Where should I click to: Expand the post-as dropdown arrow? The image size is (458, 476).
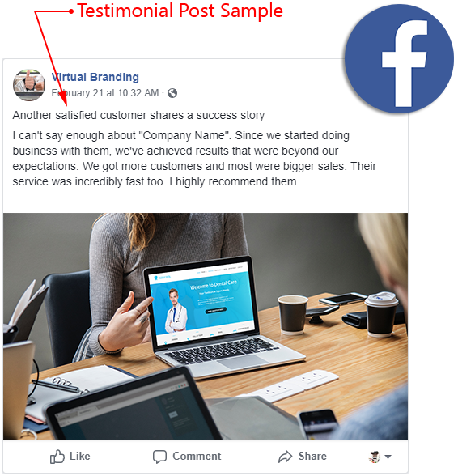pos(388,457)
